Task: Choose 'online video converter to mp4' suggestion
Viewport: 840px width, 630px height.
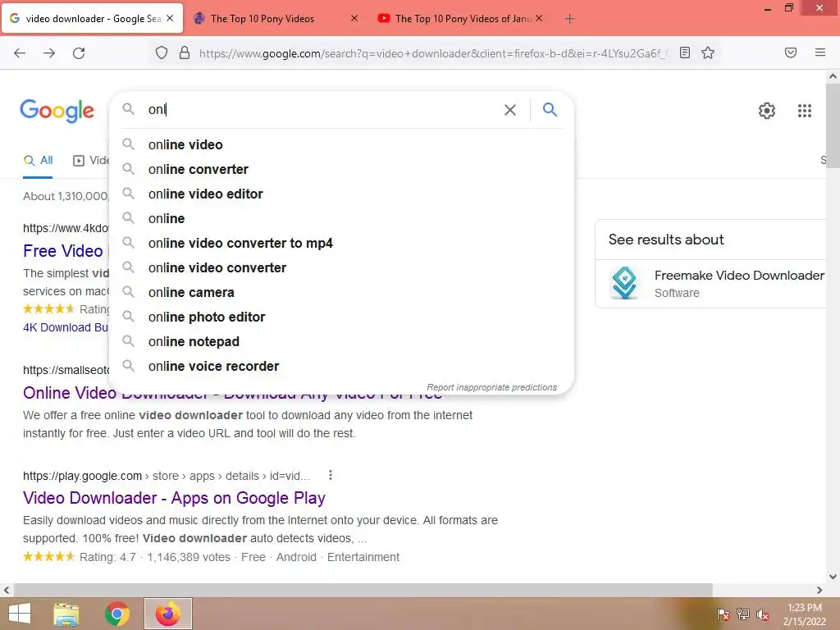Action: coord(342,243)
